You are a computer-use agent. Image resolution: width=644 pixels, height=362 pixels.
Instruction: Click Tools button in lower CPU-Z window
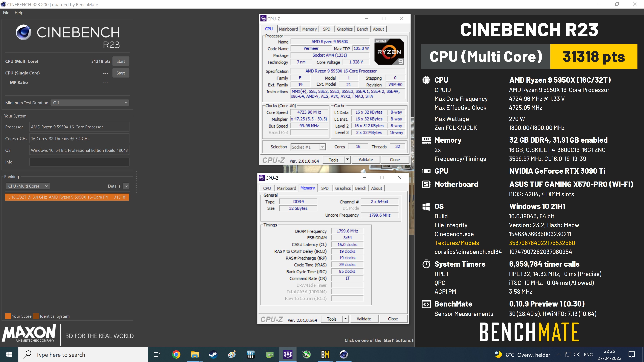[x=332, y=319]
